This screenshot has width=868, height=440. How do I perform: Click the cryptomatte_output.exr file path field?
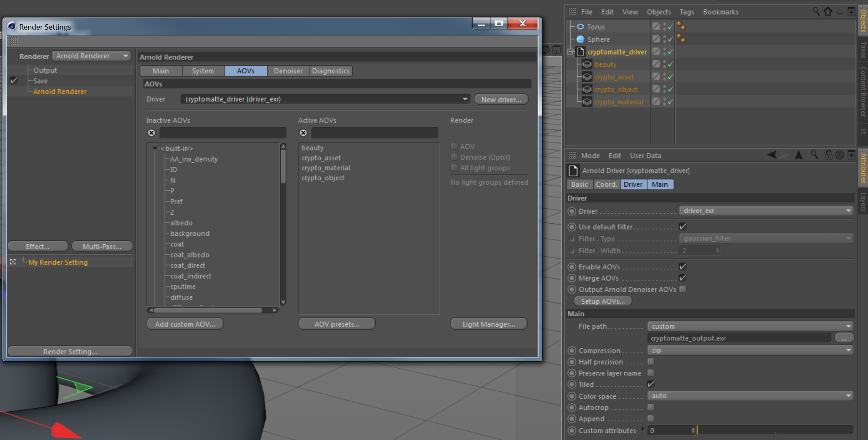tap(739, 338)
